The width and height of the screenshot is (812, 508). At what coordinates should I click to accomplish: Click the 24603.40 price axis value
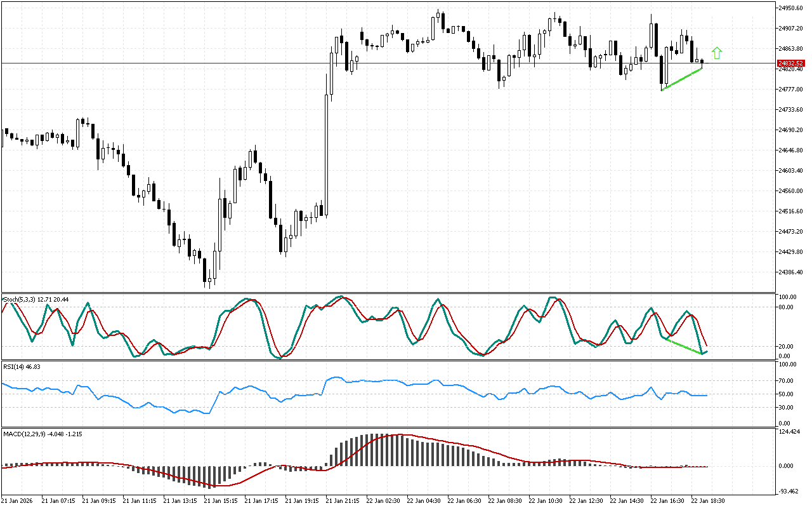(791, 171)
